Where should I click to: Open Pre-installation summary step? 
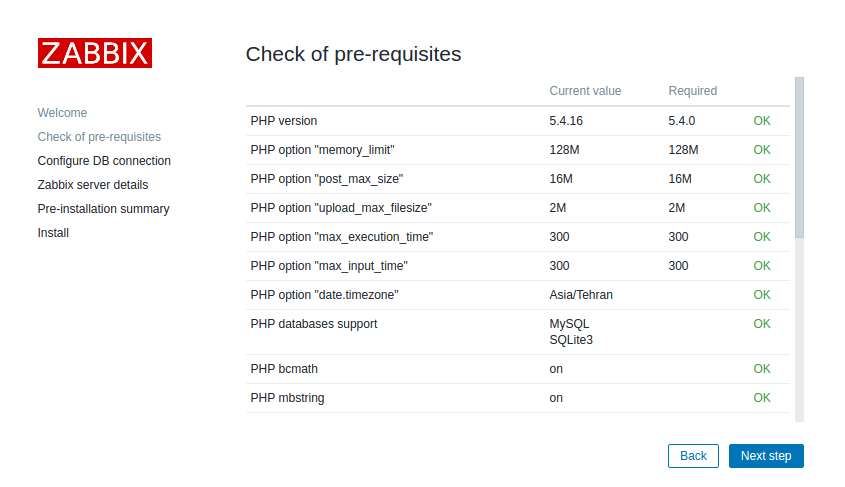[103, 209]
